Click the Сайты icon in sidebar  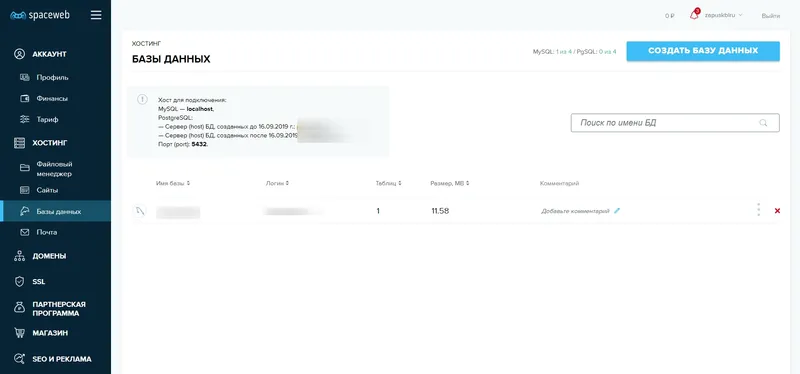pyautogui.click(x=24, y=190)
